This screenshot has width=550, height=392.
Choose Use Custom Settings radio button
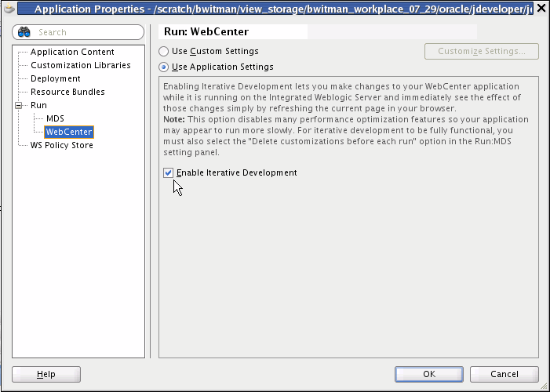[x=163, y=51]
